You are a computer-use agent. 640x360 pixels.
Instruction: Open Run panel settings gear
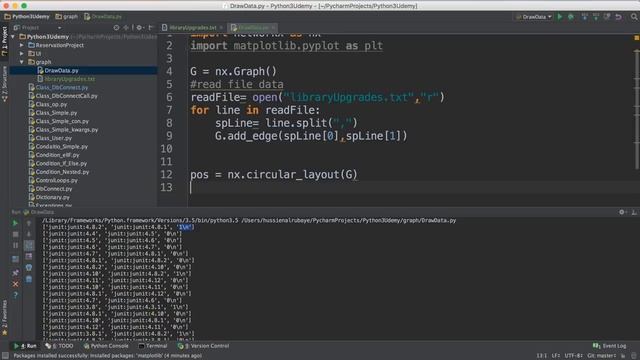(622, 212)
